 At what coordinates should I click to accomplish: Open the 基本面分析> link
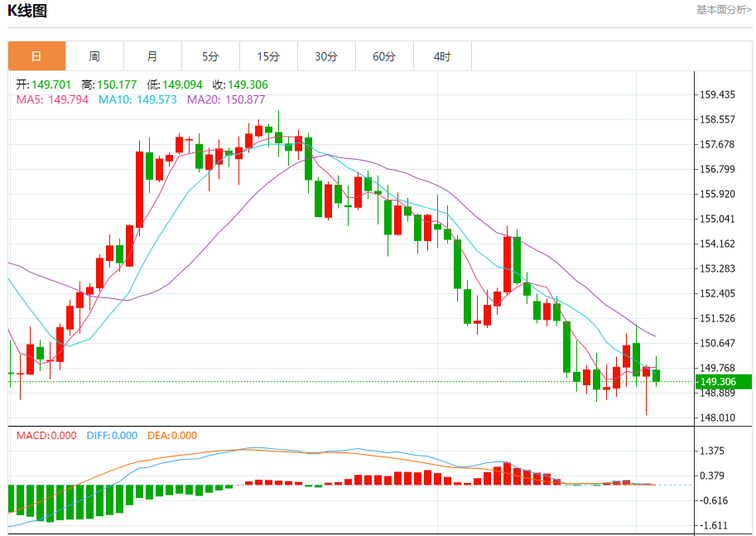[x=724, y=10]
